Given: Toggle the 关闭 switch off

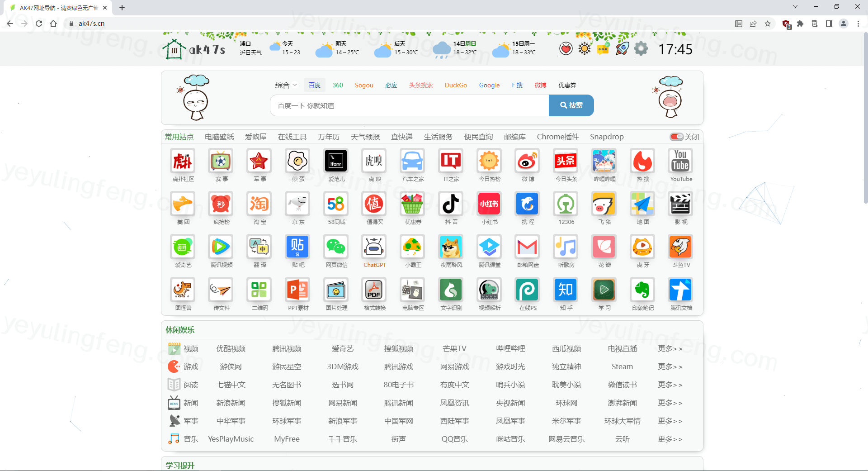Looking at the screenshot, I should [x=676, y=137].
